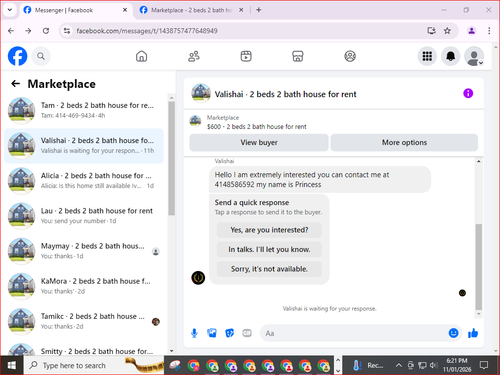
Task: Switch to the Marketplace browser tab
Action: point(191,10)
